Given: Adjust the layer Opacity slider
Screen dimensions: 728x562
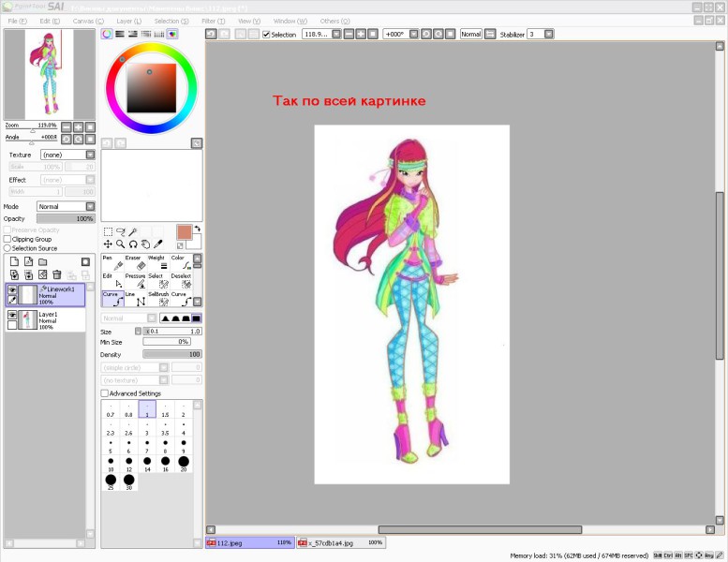Looking at the screenshot, I should [66, 218].
